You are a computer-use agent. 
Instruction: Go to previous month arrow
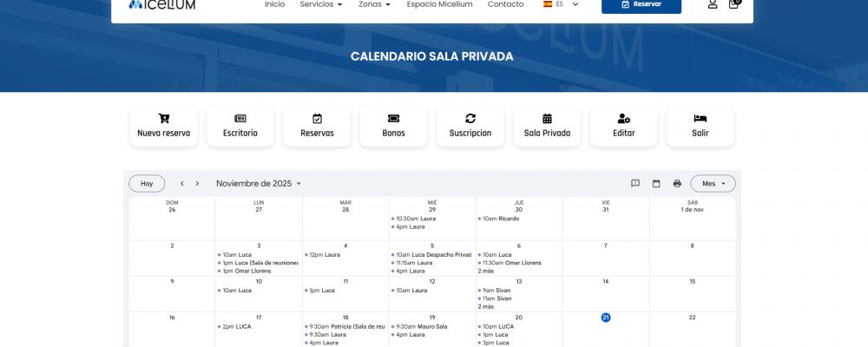[181, 184]
